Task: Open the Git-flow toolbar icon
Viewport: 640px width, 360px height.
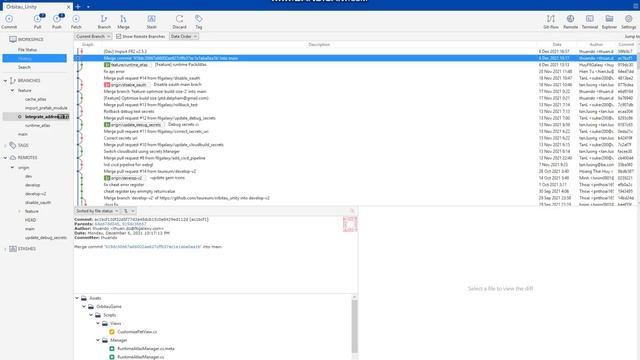Action: [x=551, y=19]
